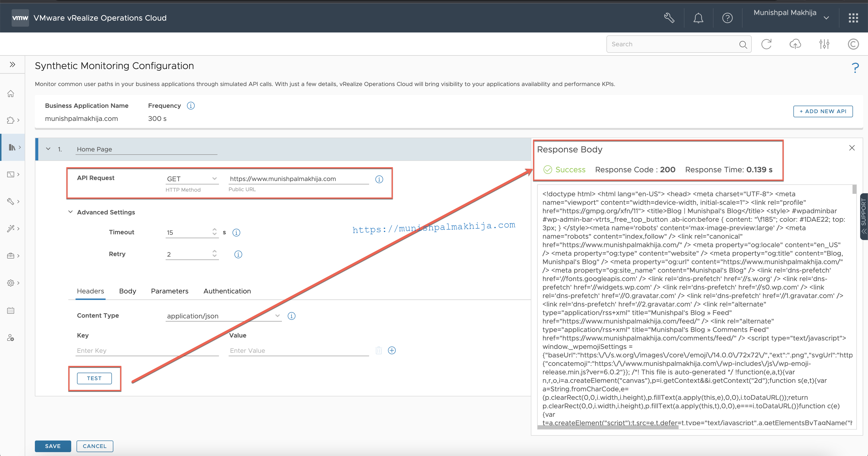This screenshot has height=456, width=868.
Task: Open the highlighted books sidebar item
Action: click(x=12, y=147)
